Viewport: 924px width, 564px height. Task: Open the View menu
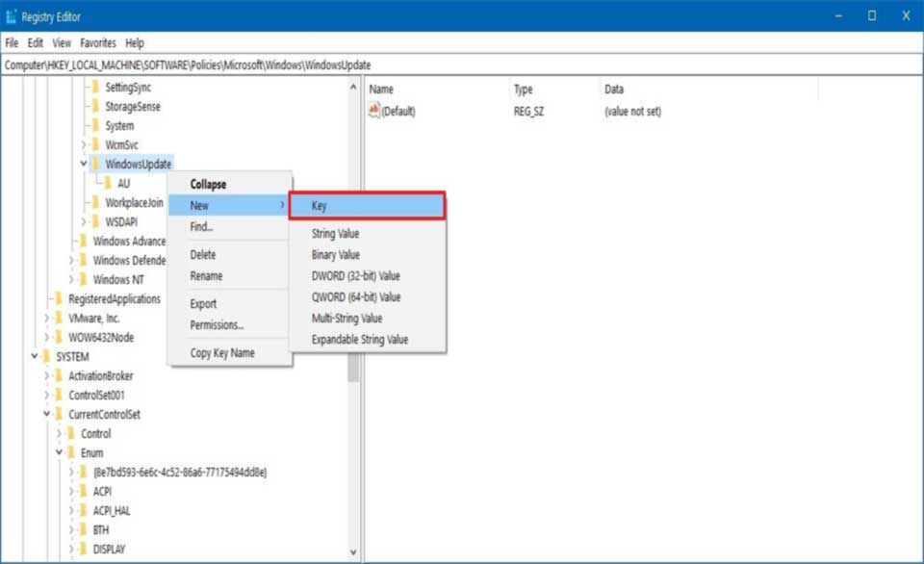[62, 43]
